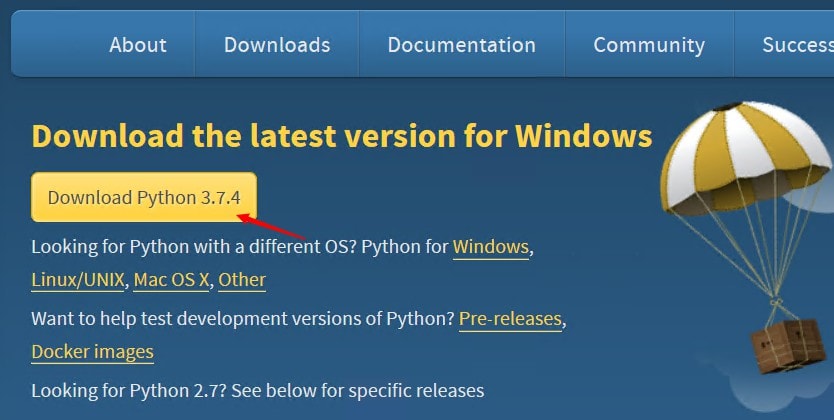The width and height of the screenshot is (834, 420).
Task: Open the Downloads menu
Action: 277,45
